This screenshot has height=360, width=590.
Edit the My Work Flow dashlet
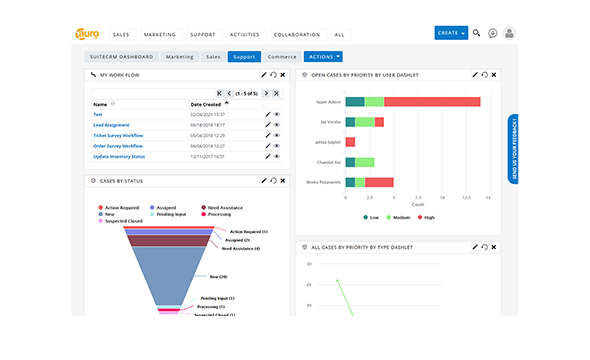coord(264,75)
